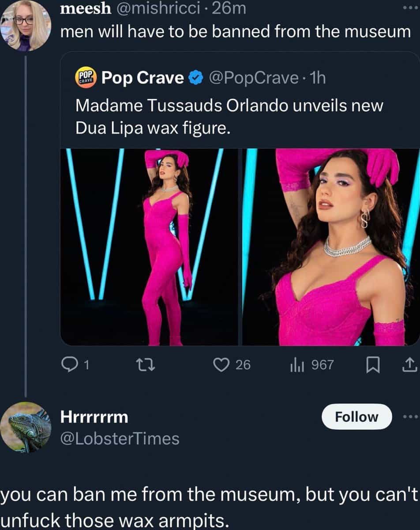This screenshot has height=530, width=420.
Task: Open Pop Crave logo avatar
Action: [86, 78]
